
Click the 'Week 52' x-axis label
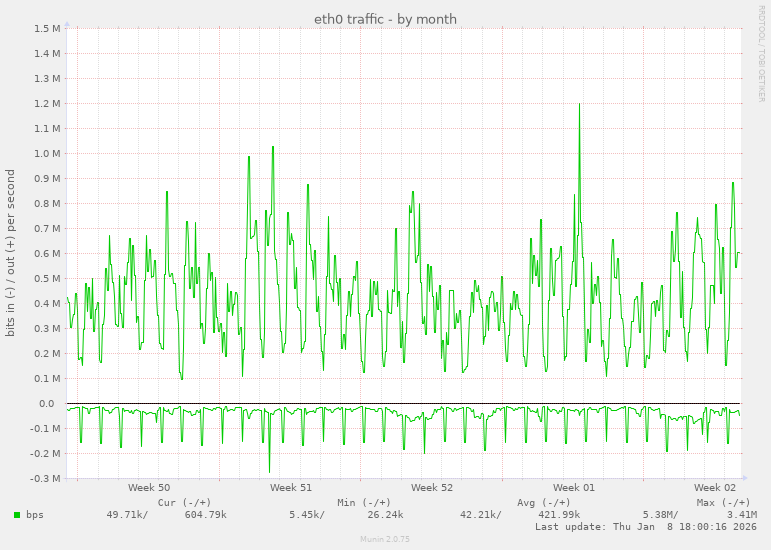click(432, 488)
